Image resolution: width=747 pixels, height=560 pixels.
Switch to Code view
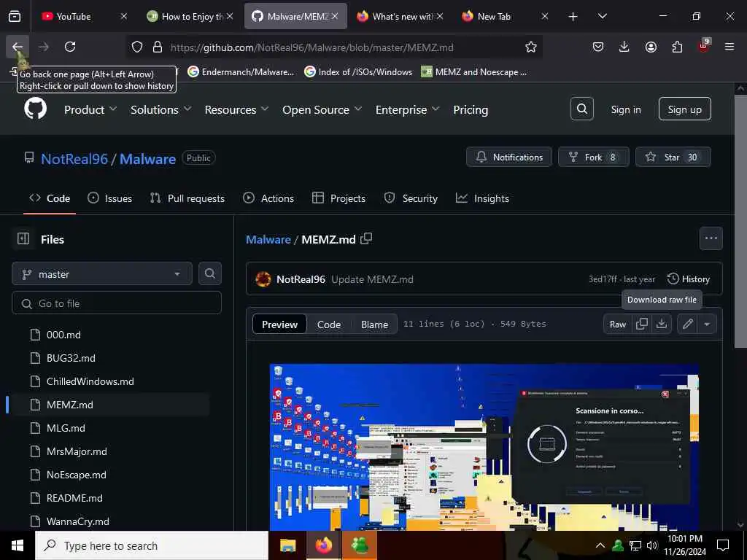click(329, 324)
